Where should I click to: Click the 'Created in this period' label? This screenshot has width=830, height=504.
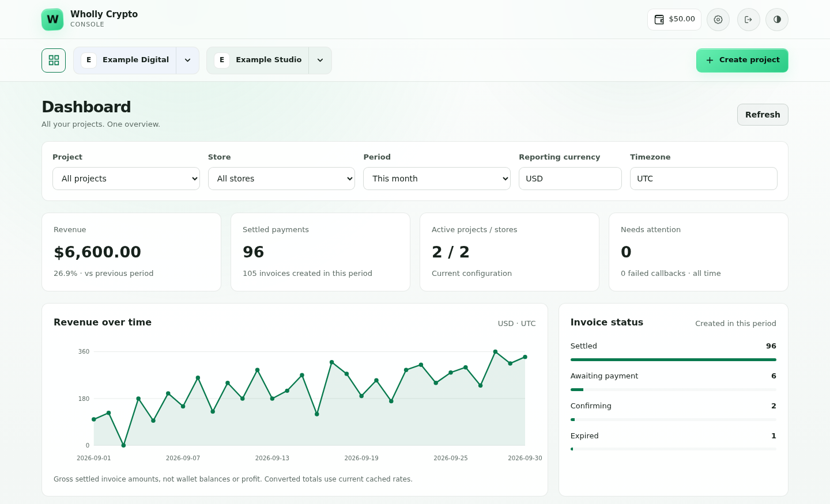[735, 324]
